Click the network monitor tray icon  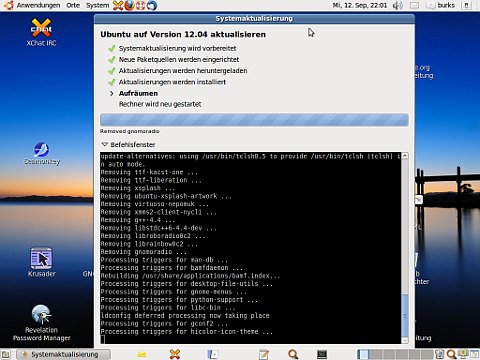(463, 354)
